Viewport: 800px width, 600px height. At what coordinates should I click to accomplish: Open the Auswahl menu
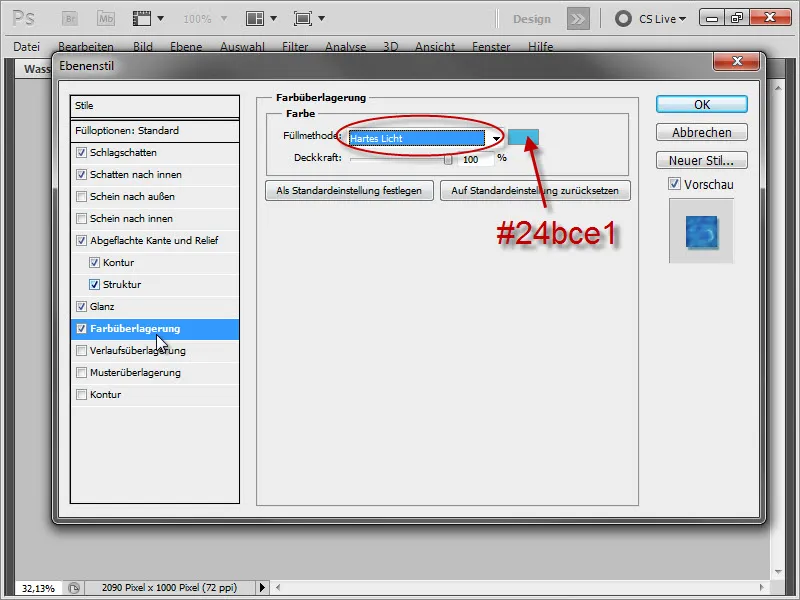[x=242, y=46]
